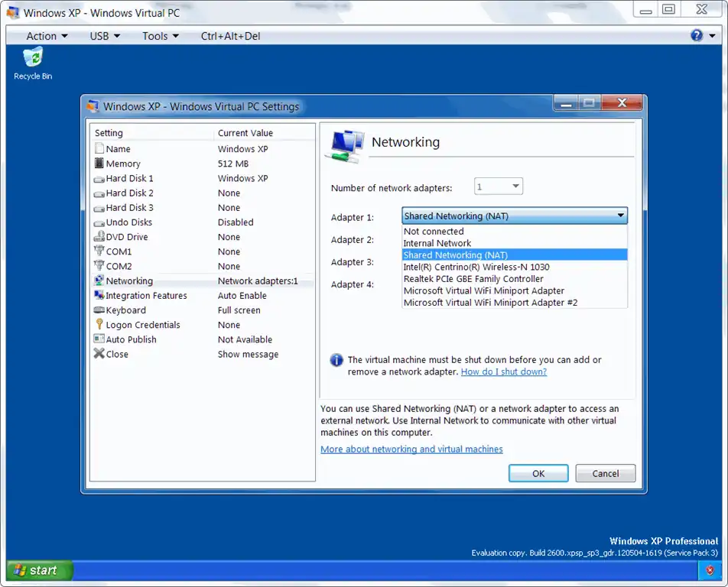This screenshot has width=728, height=587.
Task: Pick Realtek PCIe GBE Family Controller
Action: coord(473,279)
